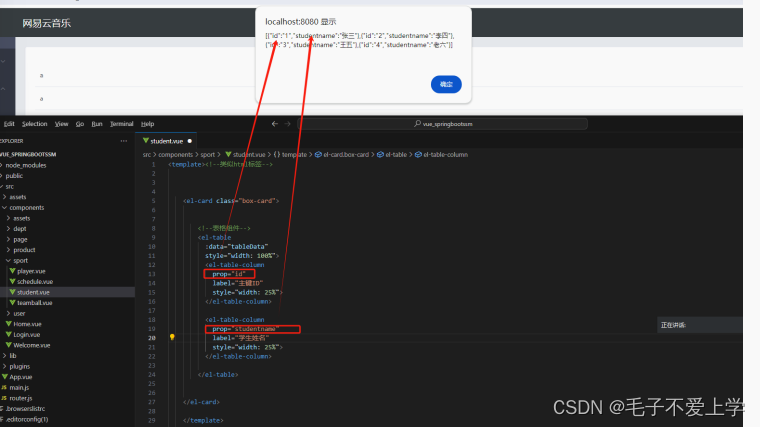Open the Help menu

(x=147, y=124)
